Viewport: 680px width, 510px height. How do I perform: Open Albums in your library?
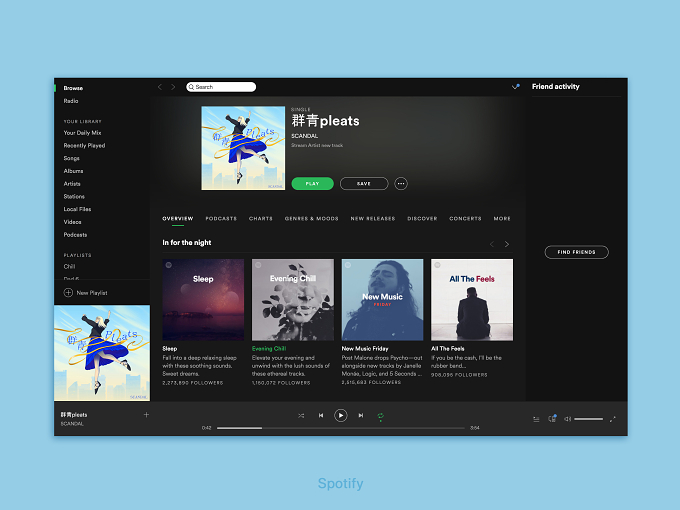[73, 171]
